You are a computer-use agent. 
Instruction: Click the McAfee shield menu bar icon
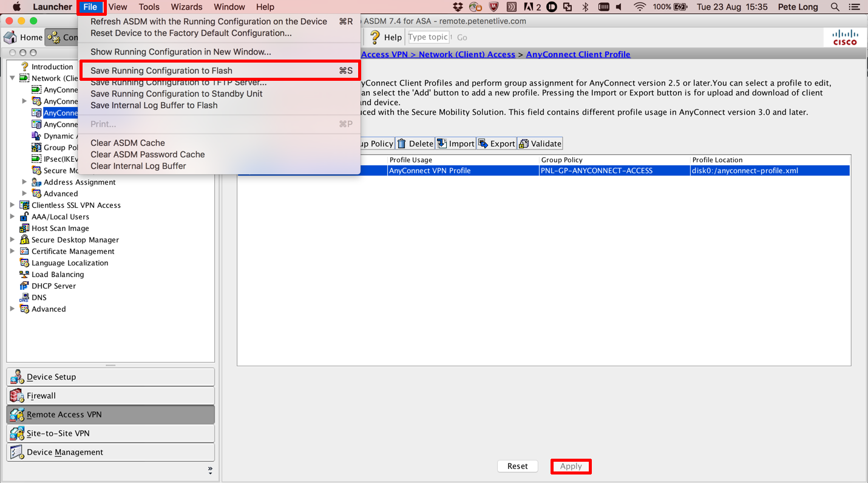(494, 7)
